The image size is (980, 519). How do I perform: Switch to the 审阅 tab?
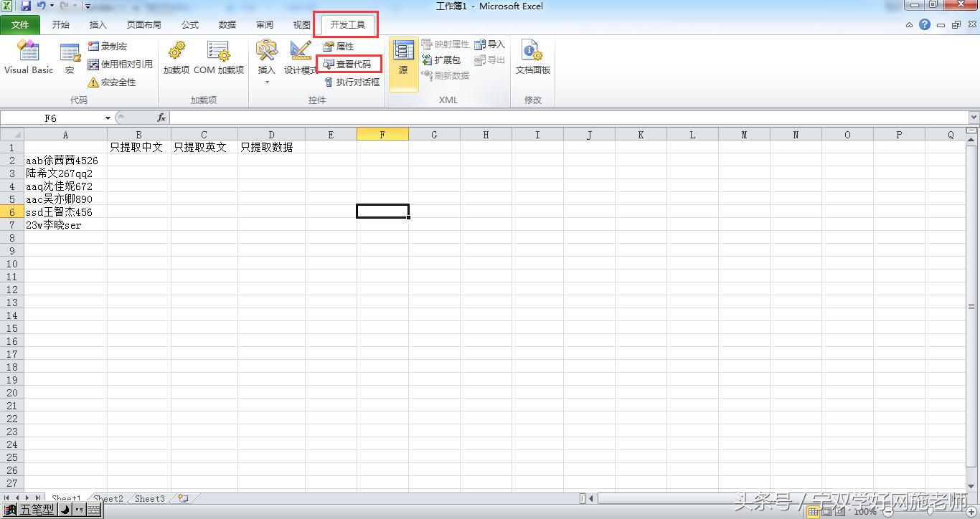point(265,25)
